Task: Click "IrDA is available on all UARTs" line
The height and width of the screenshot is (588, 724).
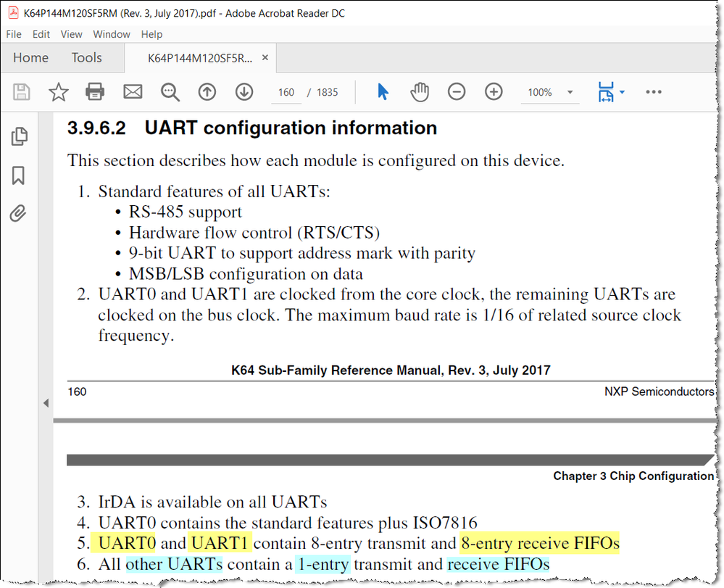Action: [x=212, y=502]
